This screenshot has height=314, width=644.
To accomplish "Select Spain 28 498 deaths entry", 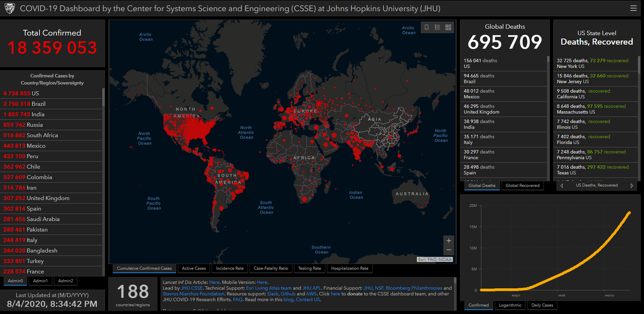I will [x=503, y=170].
